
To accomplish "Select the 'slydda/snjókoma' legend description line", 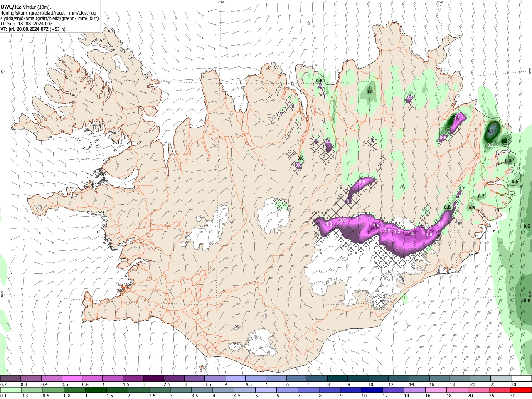I will [49, 18].
